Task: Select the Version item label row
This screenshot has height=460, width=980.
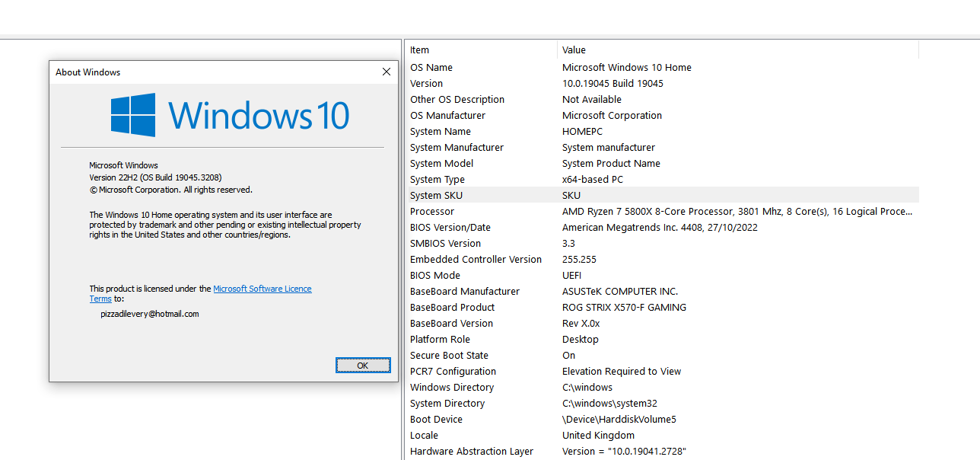Action: pos(662,84)
